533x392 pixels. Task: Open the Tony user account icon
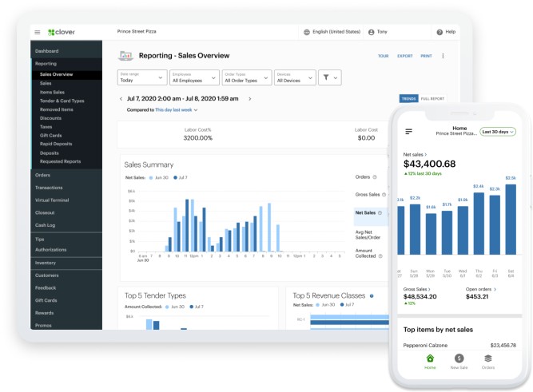coord(372,32)
